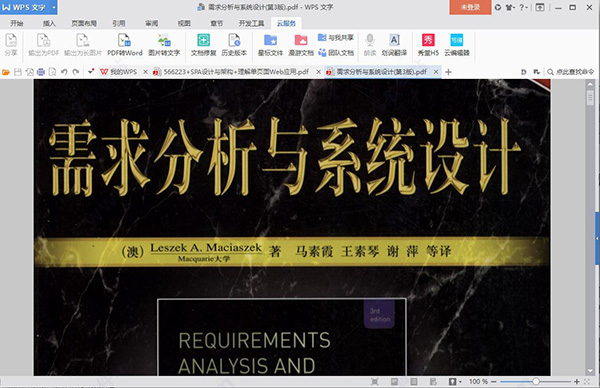Add a new document tab with plus
The image size is (600, 388).
coord(448,72)
